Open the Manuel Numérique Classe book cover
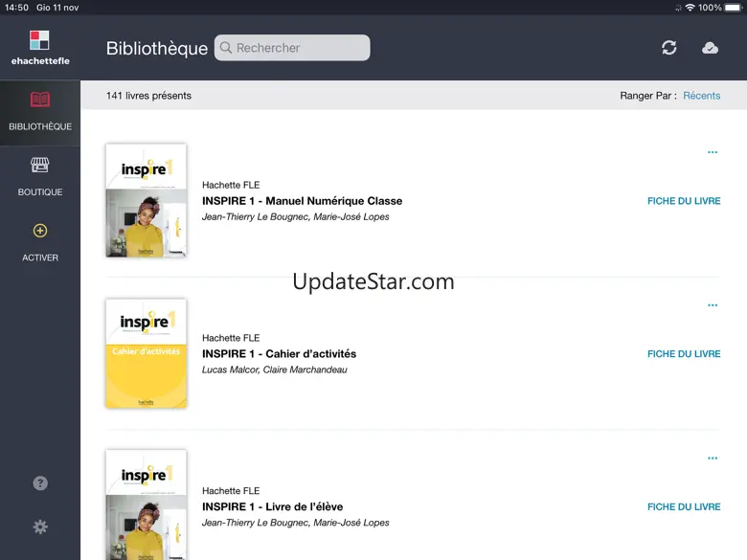747x560 pixels. point(146,201)
